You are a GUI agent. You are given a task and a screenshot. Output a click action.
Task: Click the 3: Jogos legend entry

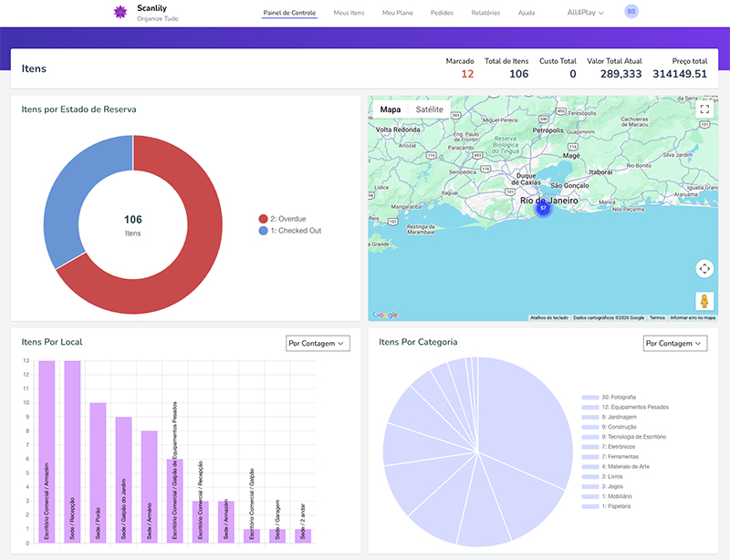tap(602, 486)
